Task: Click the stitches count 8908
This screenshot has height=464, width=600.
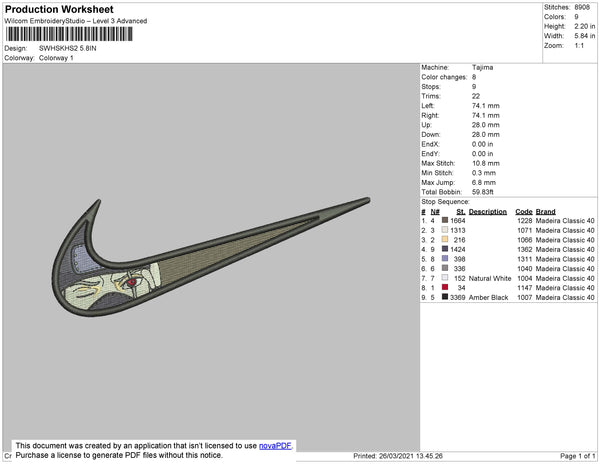Action: pyautogui.click(x=582, y=7)
